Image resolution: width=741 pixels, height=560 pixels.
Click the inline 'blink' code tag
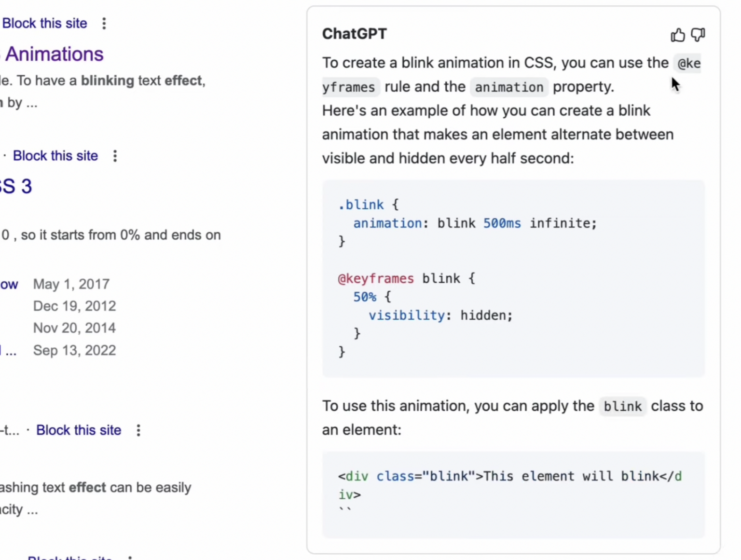622,407
